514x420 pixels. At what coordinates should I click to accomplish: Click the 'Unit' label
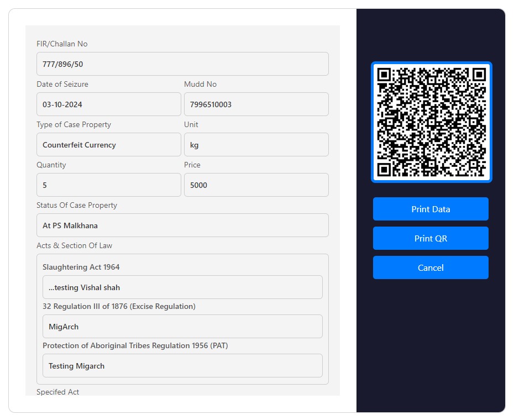pyautogui.click(x=191, y=124)
